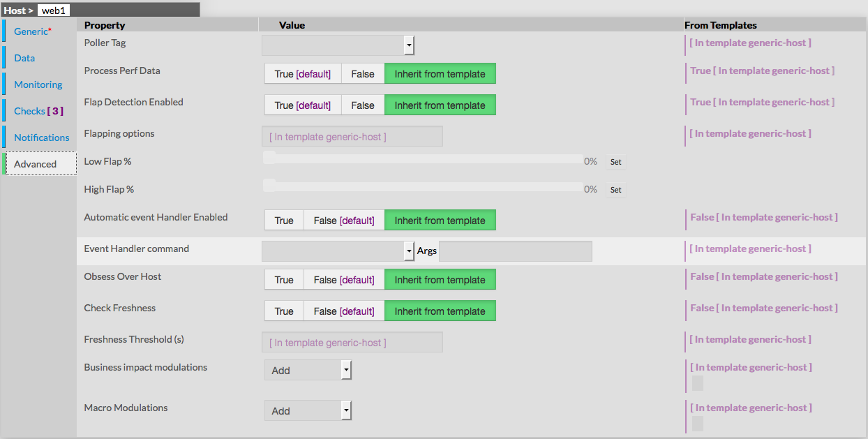Viewport: 868px width, 439px height.
Task: Set Process Perf Data to True
Action: [x=302, y=74]
